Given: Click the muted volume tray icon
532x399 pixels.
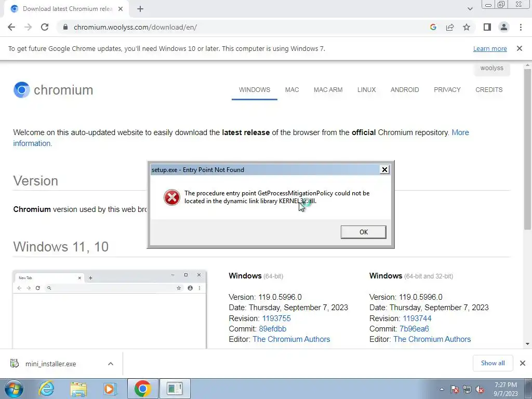Looking at the screenshot, I should 480,389.
